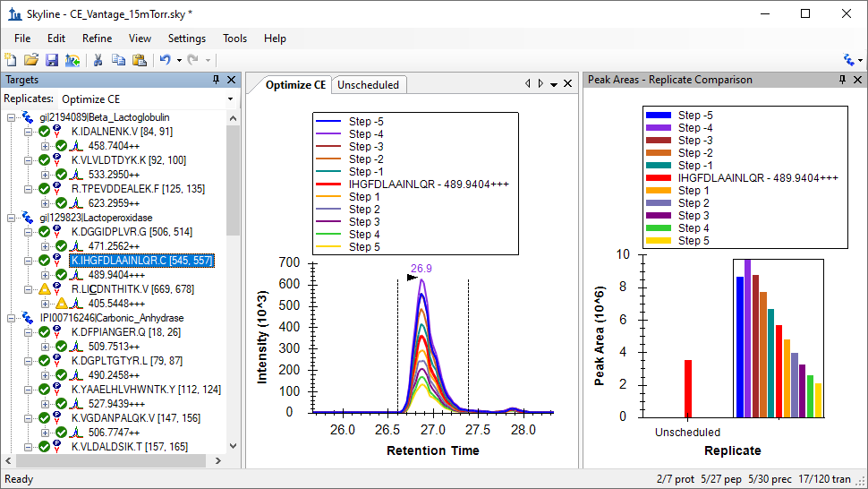
Task: Click the chromatogram icon beside 533.2950++
Action: [x=76, y=175]
